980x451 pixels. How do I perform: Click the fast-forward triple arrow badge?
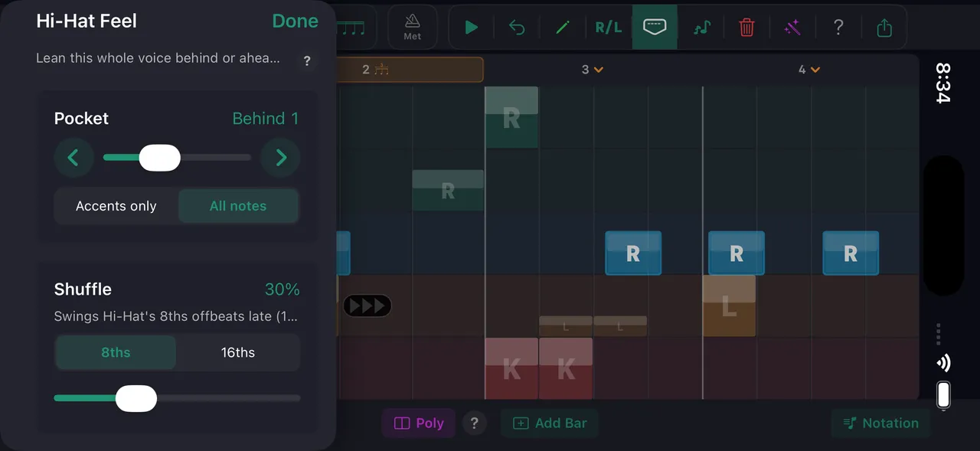367,306
